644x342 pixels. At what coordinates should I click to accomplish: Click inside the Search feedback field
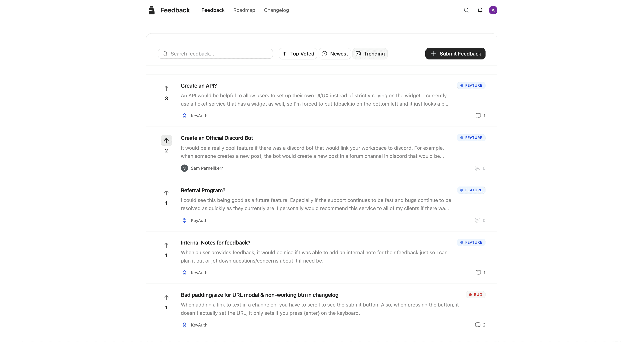215,54
